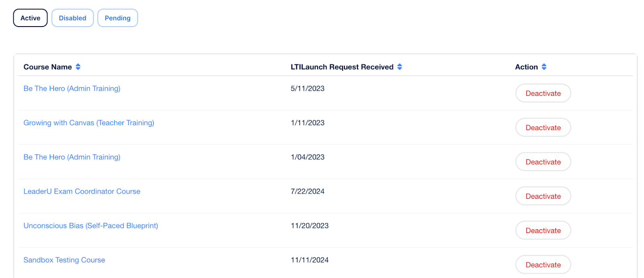644x278 pixels.
Task: Deactivate the Sandbox Testing Course
Action: (x=543, y=265)
